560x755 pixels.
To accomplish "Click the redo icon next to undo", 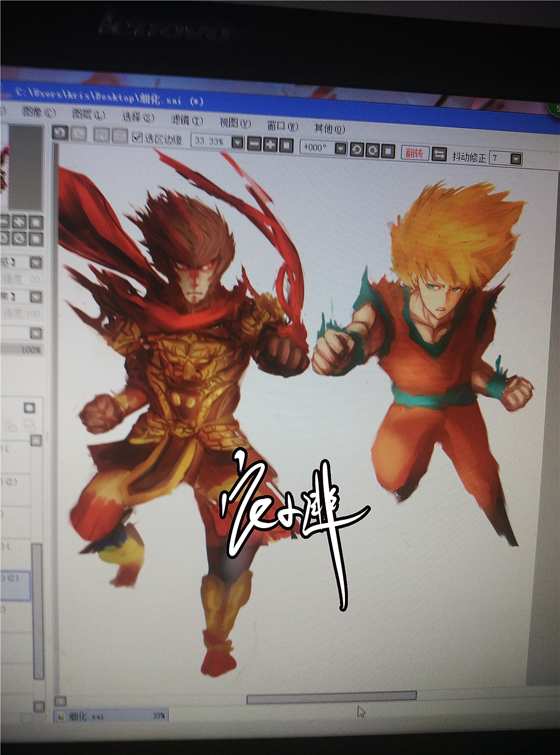I will pyautogui.click(x=80, y=133).
